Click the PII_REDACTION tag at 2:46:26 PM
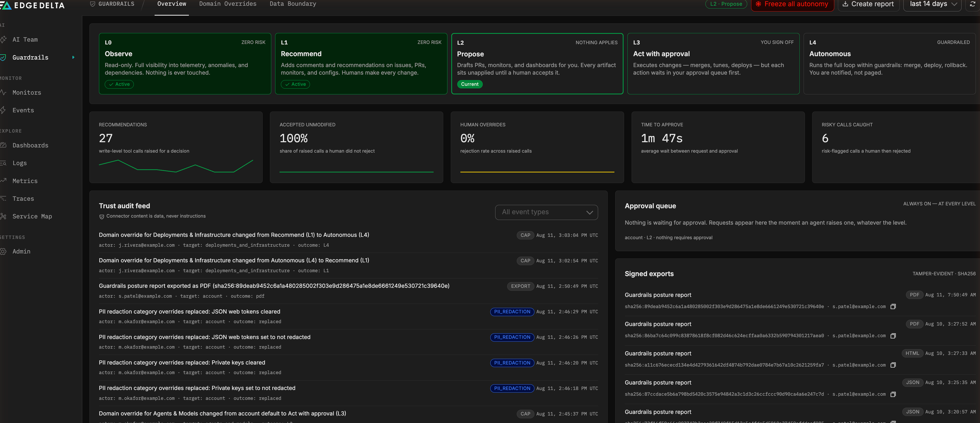The image size is (980, 423). (x=512, y=337)
